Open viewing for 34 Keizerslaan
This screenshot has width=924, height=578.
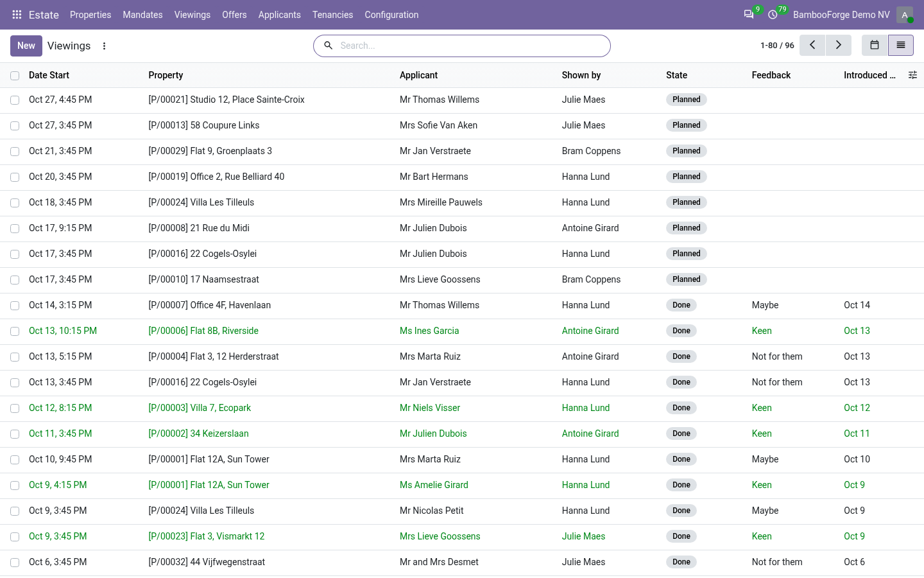[x=198, y=433]
